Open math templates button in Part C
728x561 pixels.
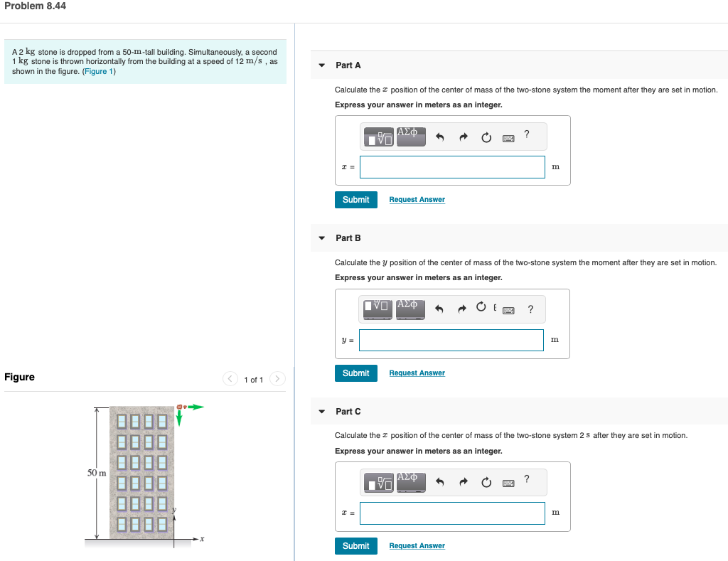click(x=378, y=482)
